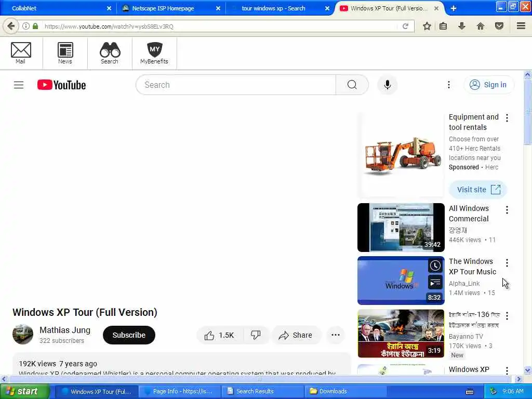This screenshot has height=399, width=532.
Task: Close the tour windows xp Search tab
Action: [327, 8]
